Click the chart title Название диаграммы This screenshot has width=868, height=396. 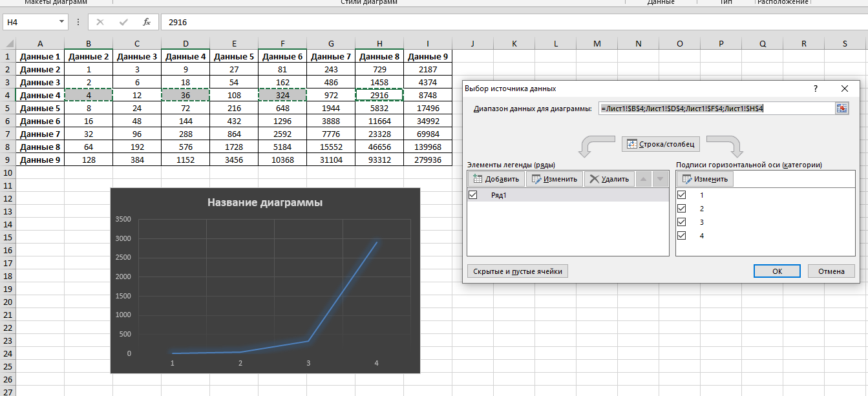click(265, 202)
